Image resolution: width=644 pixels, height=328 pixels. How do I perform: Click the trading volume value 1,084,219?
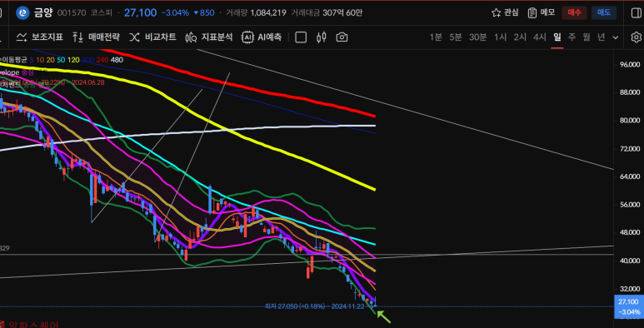[267, 12]
